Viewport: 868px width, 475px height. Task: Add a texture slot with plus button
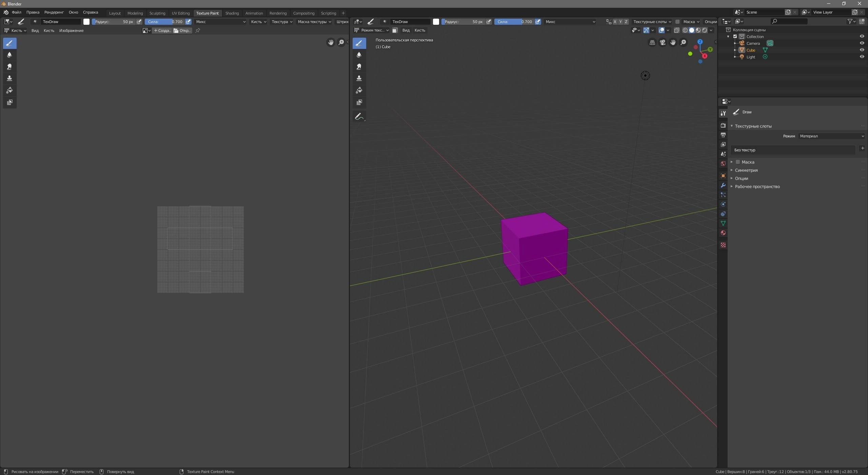pos(862,148)
